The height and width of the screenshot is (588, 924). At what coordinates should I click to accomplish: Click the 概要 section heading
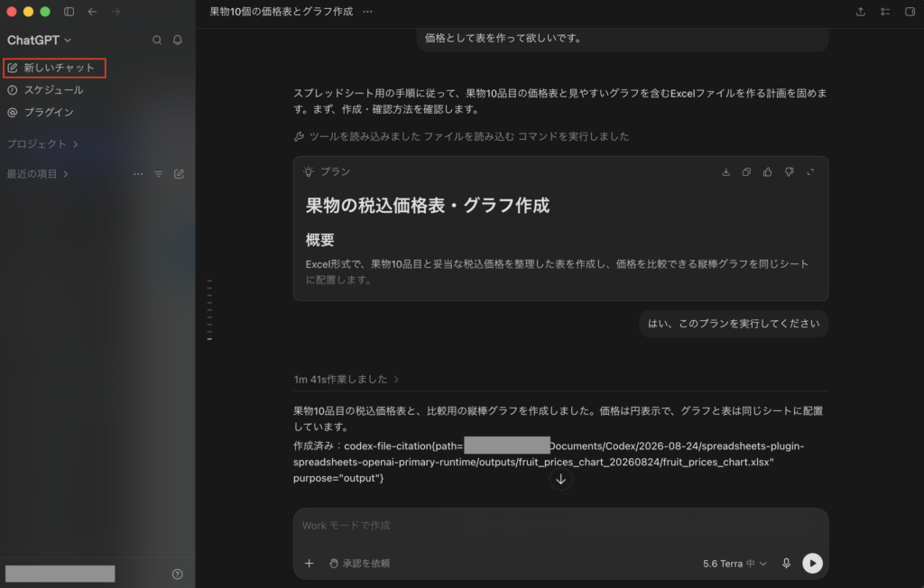tap(320, 240)
